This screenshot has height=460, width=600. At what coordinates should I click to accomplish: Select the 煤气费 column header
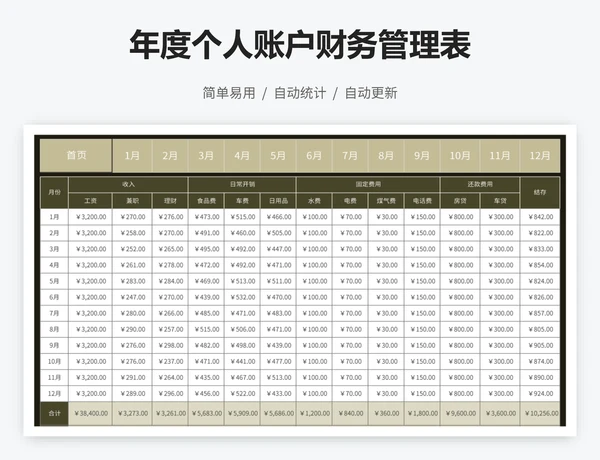pyautogui.click(x=386, y=201)
